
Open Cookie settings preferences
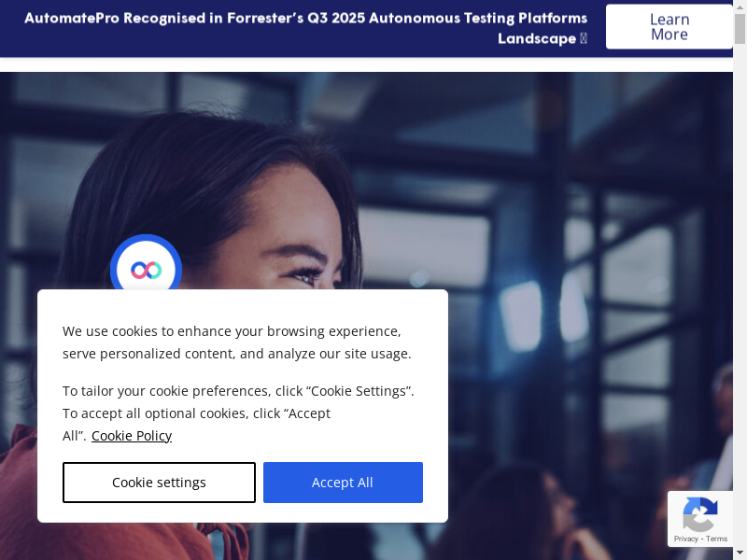[x=159, y=483]
